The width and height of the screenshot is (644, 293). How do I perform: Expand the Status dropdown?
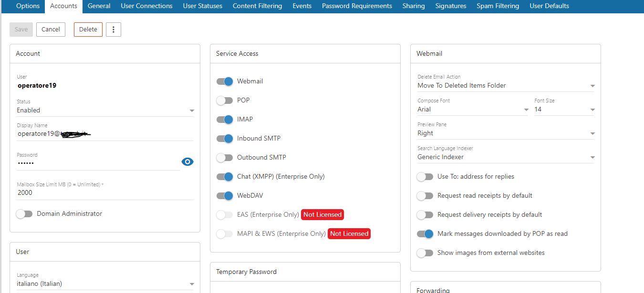click(105, 111)
